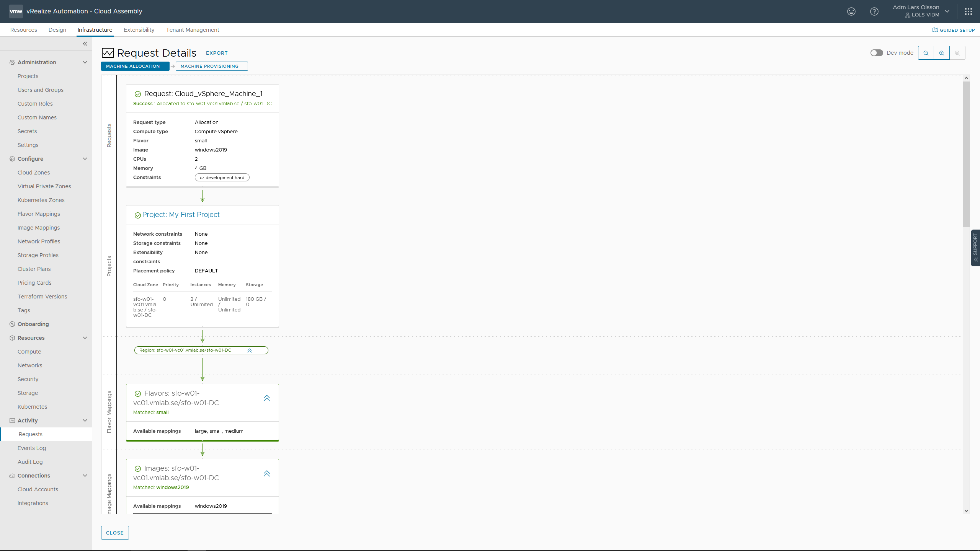Click the organization icon beside LOLS-VIDM
The image size is (980, 551).
coord(907,15)
